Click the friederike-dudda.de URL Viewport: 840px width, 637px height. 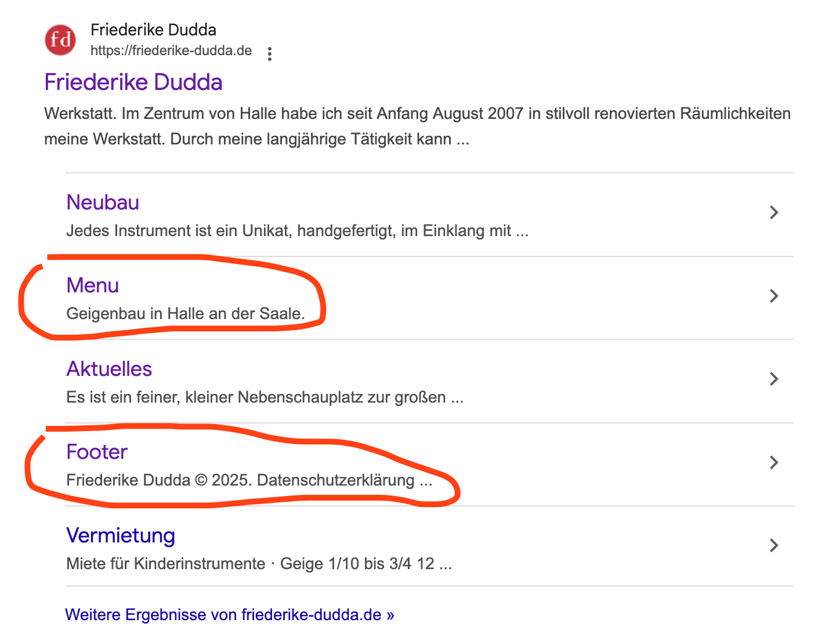(171, 50)
